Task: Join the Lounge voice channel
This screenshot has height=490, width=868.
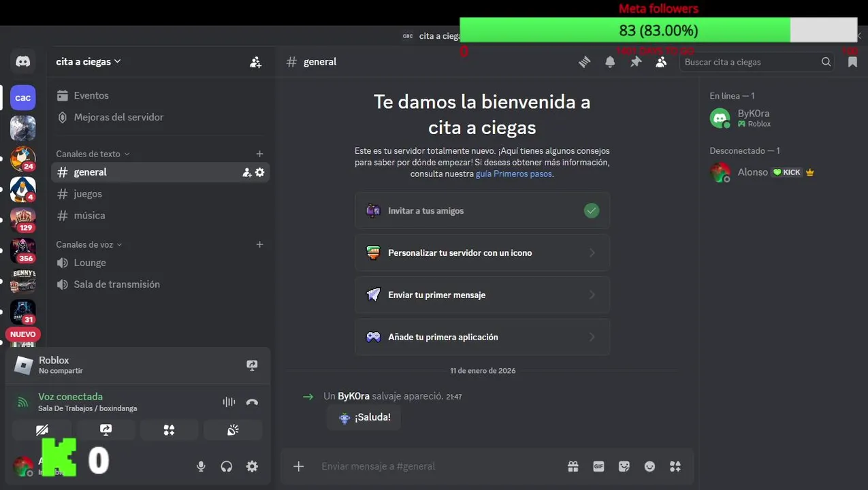Action: coord(160,263)
